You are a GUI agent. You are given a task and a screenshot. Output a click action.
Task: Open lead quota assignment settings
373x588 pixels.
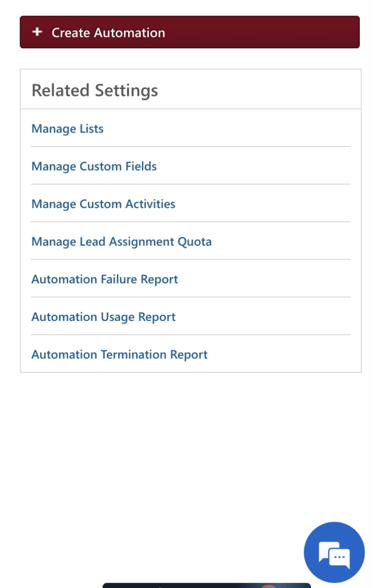click(x=122, y=241)
